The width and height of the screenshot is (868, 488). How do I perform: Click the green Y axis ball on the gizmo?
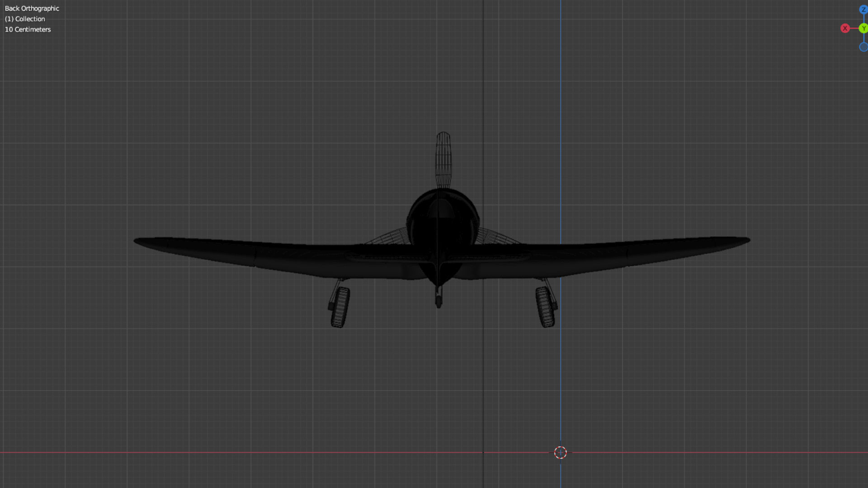pos(863,28)
